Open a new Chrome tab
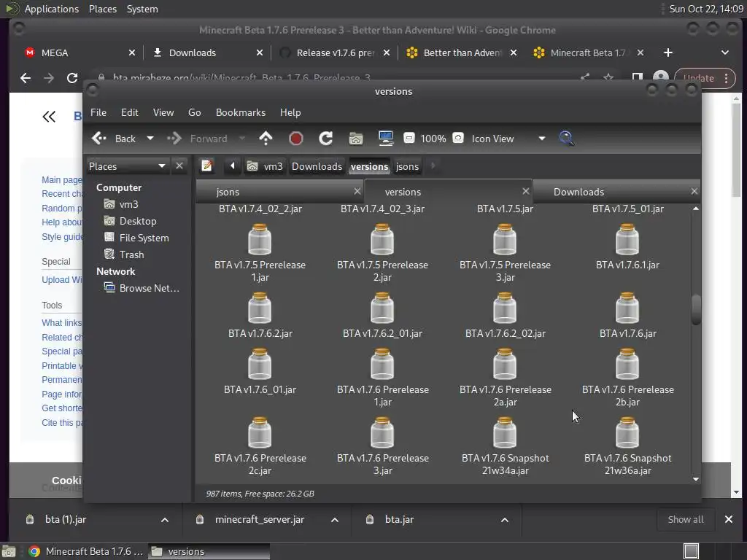Screen dimensions: 747x560 pos(668,52)
